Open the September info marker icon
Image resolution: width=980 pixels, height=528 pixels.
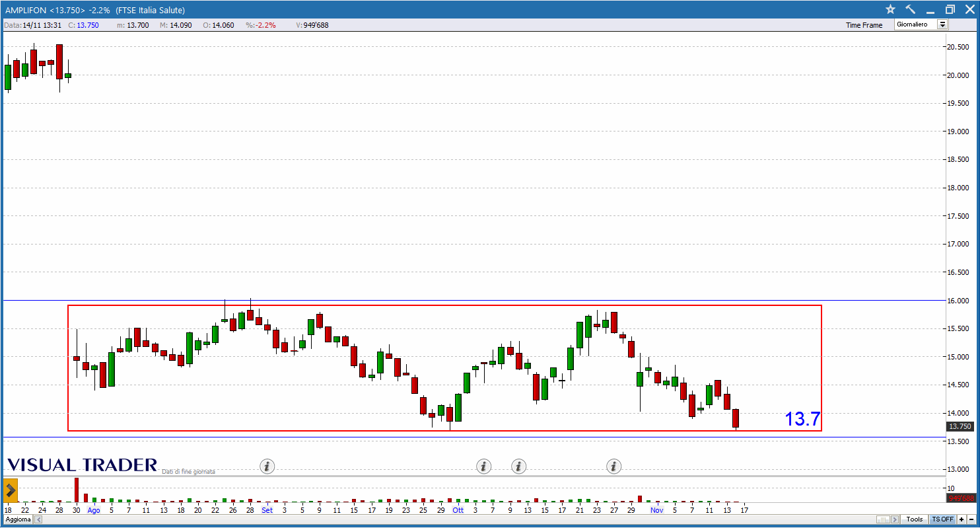[x=267, y=467]
